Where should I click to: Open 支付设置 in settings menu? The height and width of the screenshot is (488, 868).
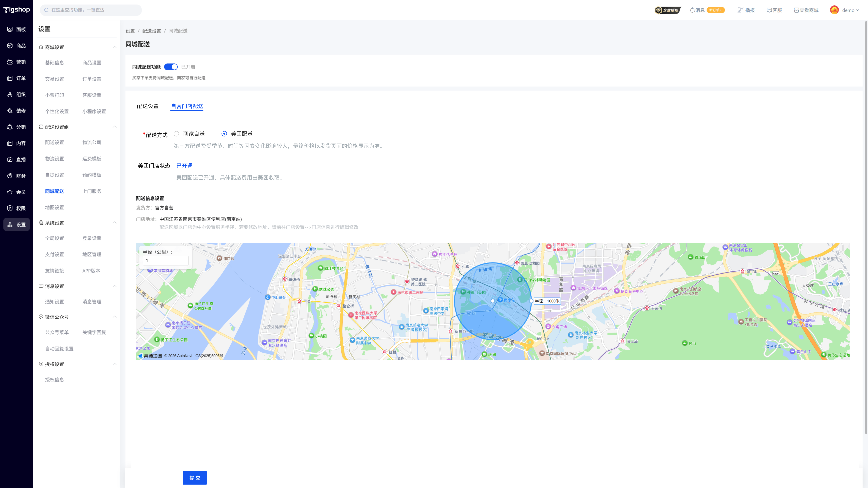tap(55, 255)
